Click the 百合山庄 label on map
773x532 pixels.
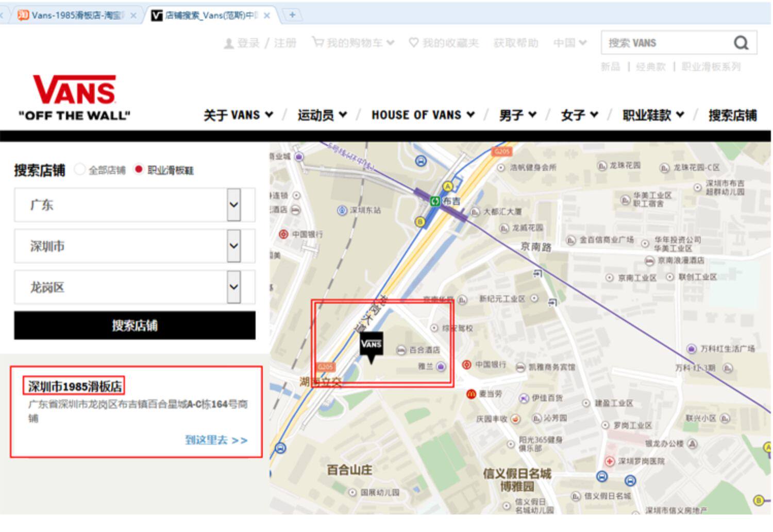pyautogui.click(x=349, y=470)
